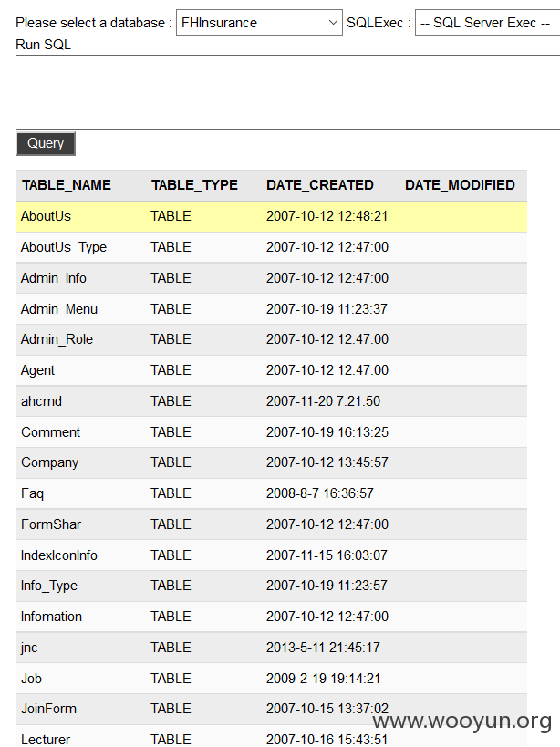This screenshot has width=560, height=747.
Task: Select the Faq table name
Action: pos(33,493)
